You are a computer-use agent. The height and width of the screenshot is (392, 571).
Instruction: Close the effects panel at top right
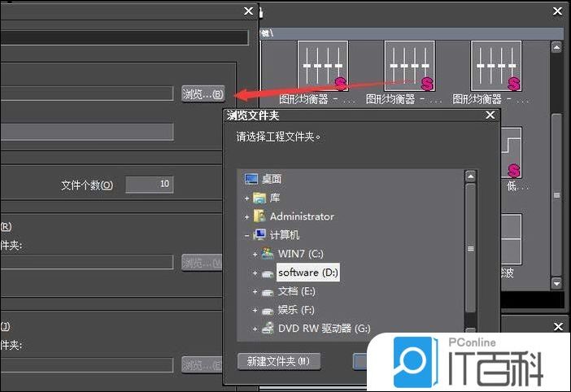point(557,11)
